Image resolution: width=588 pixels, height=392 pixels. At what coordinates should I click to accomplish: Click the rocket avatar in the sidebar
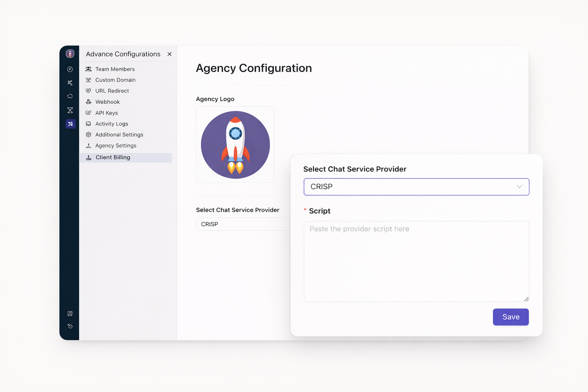coord(70,54)
